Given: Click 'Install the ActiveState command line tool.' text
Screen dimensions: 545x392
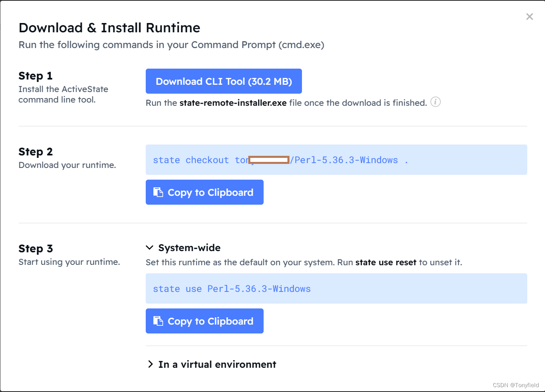Looking at the screenshot, I should [63, 94].
